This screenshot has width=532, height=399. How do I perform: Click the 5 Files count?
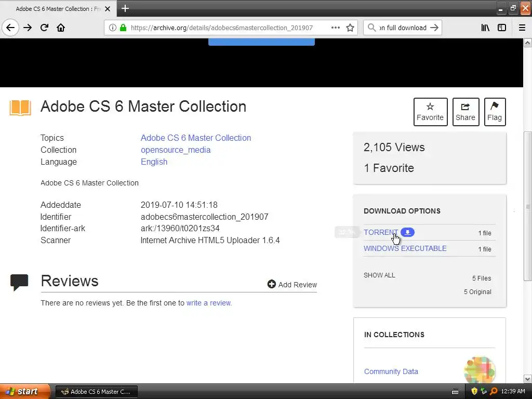click(x=482, y=278)
